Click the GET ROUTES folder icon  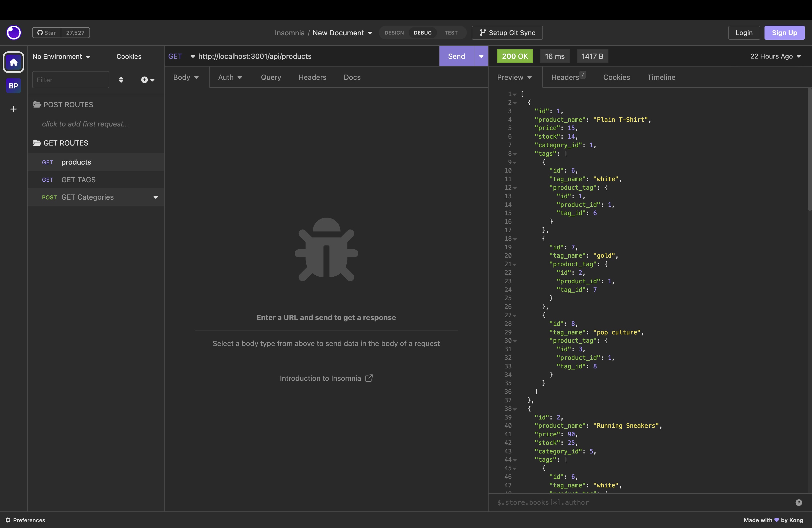click(37, 143)
